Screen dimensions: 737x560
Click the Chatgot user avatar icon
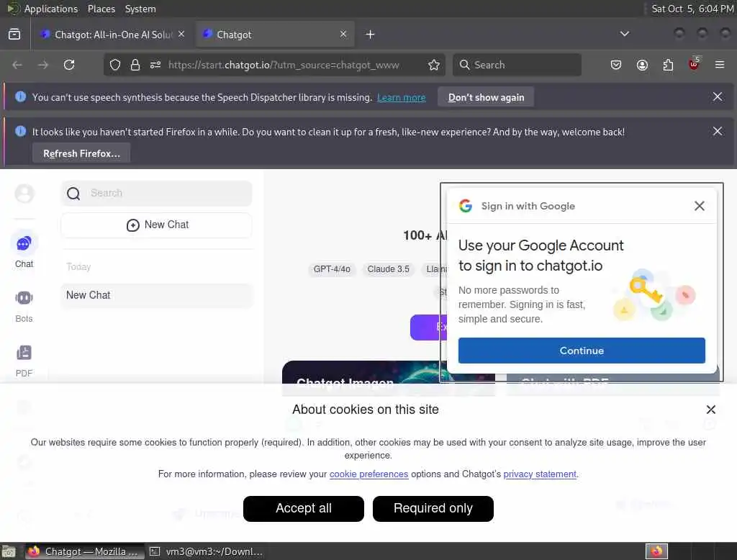click(24, 193)
